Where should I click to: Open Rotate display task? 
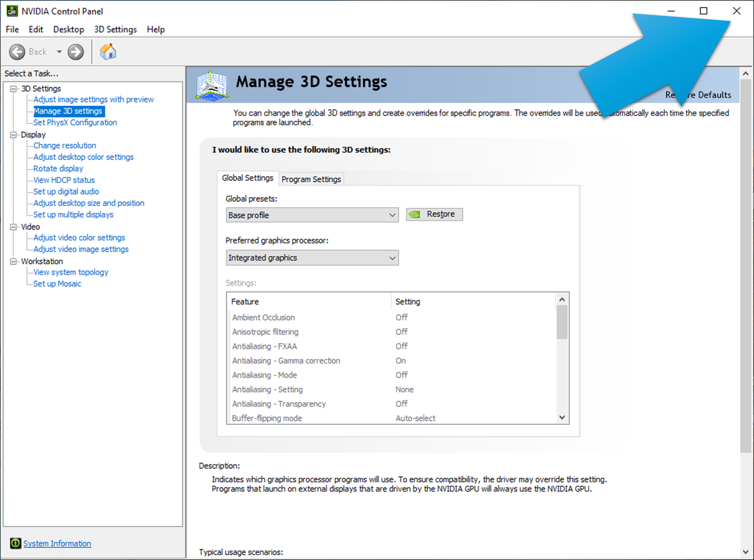(58, 169)
